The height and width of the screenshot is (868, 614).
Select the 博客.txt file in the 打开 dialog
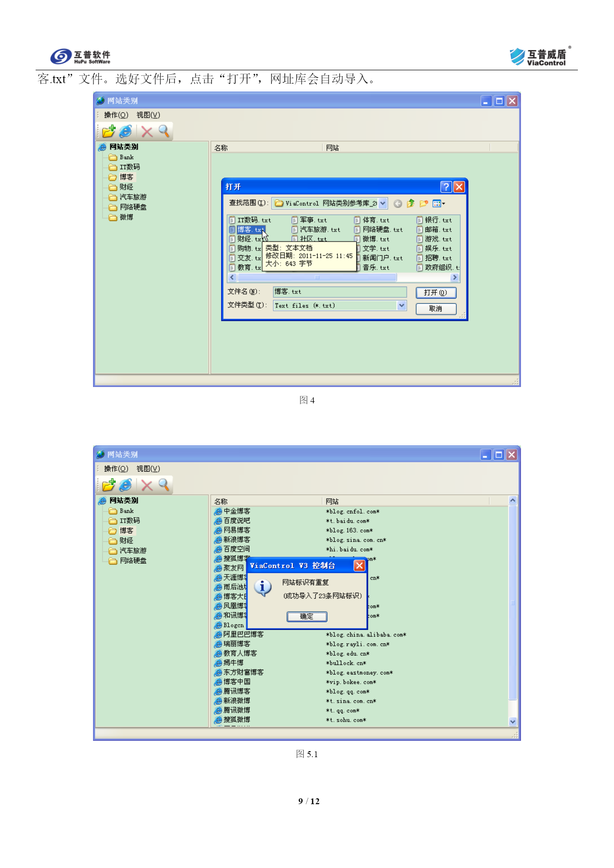(247, 230)
